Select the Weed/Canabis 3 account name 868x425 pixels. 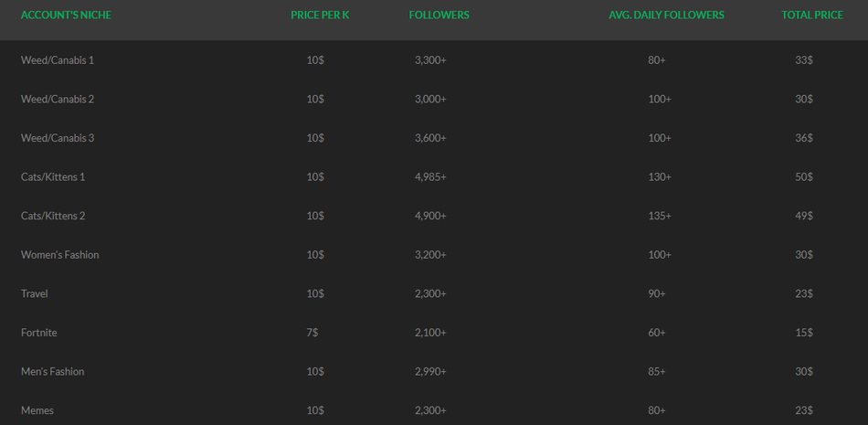(58, 138)
